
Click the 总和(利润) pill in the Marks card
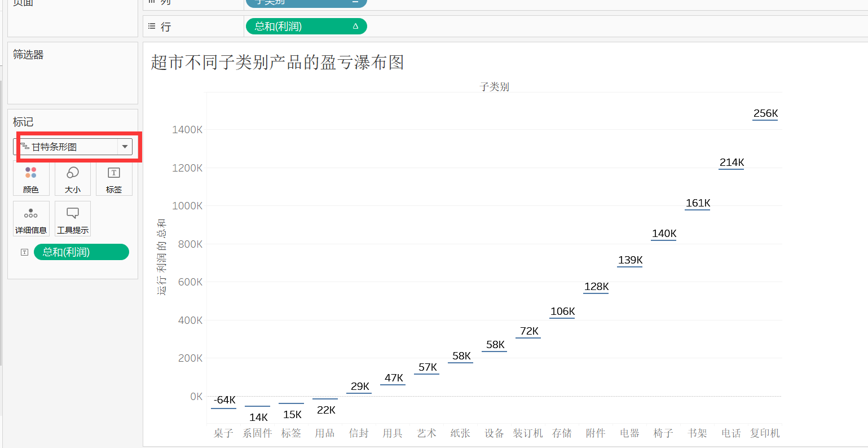(81, 252)
